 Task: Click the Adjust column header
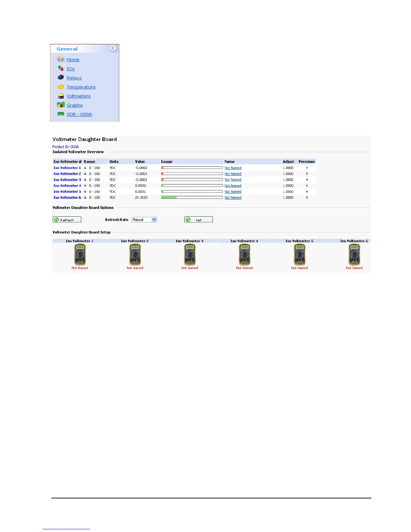tap(288, 162)
